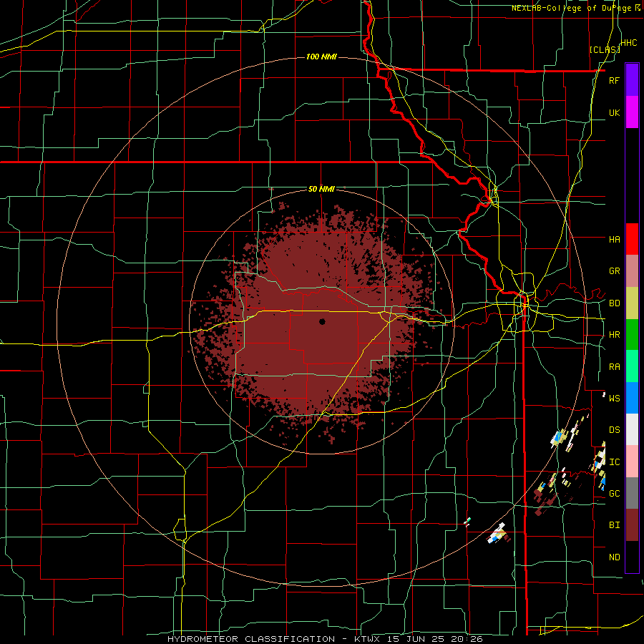Click the IC legend label
Viewport: 644px width, 644px height.
pos(614,462)
